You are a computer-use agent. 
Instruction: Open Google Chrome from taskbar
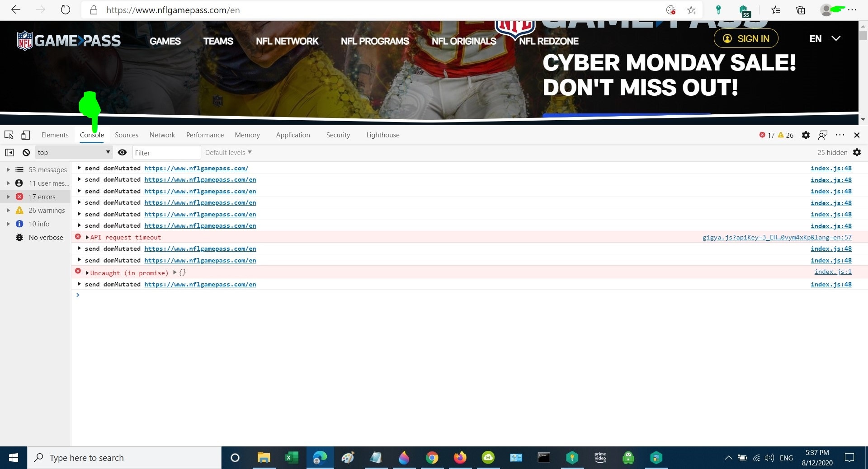432,458
